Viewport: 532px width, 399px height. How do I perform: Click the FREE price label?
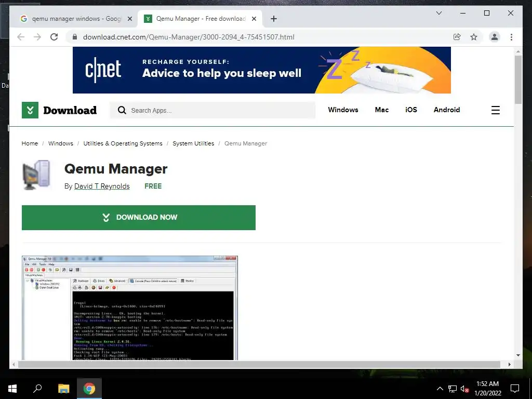click(153, 187)
